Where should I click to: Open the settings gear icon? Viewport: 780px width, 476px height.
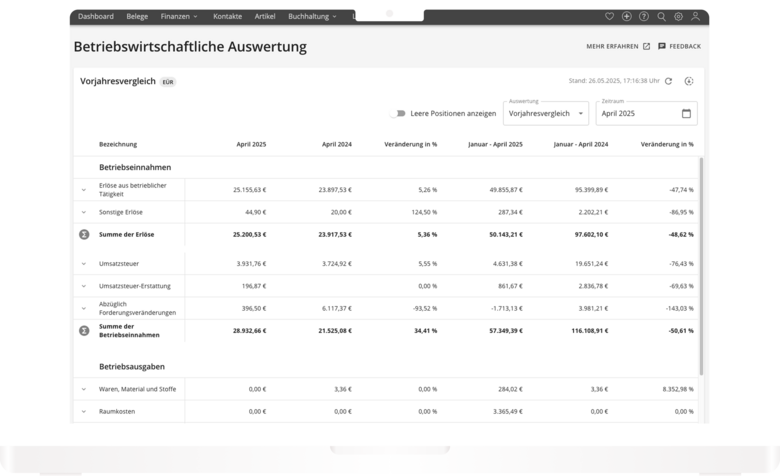pyautogui.click(x=678, y=17)
